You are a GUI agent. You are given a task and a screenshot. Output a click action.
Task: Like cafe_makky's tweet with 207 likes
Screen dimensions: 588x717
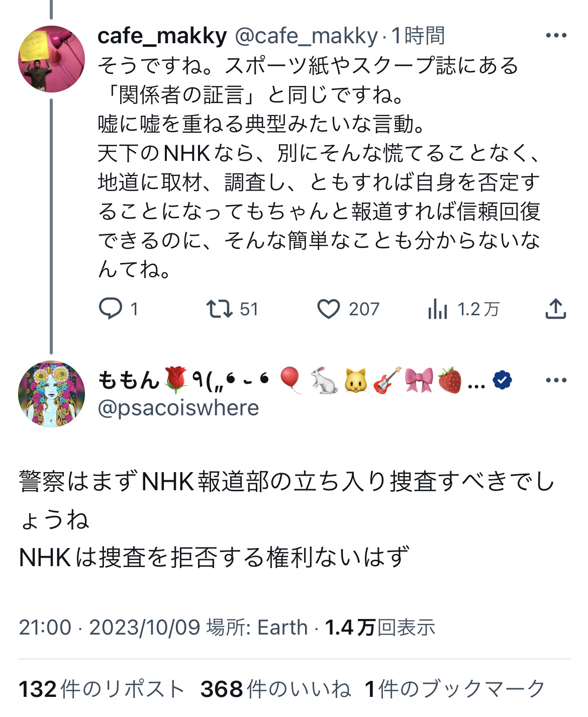click(x=329, y=309)
